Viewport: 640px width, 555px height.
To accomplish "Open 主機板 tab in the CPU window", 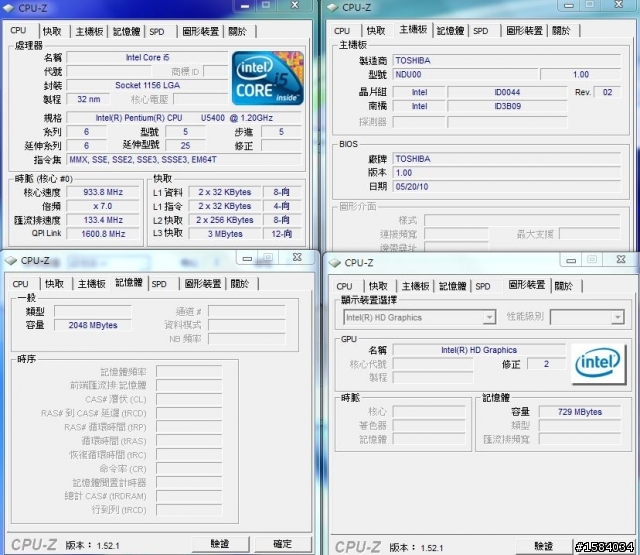I will tap(89, 31).
